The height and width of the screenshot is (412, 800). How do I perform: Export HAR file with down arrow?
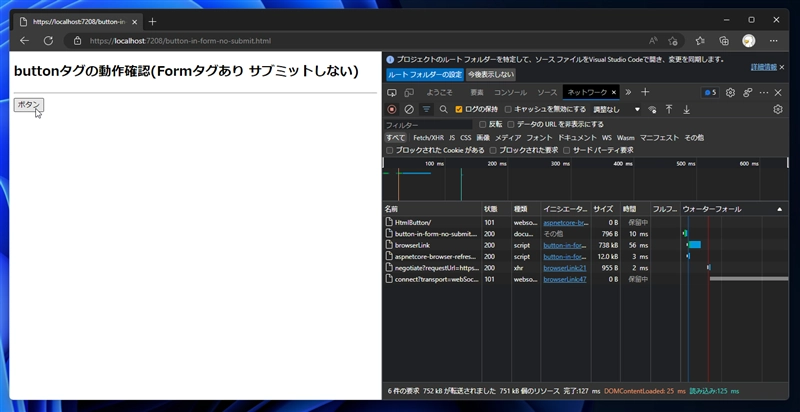tap(687, 109)
